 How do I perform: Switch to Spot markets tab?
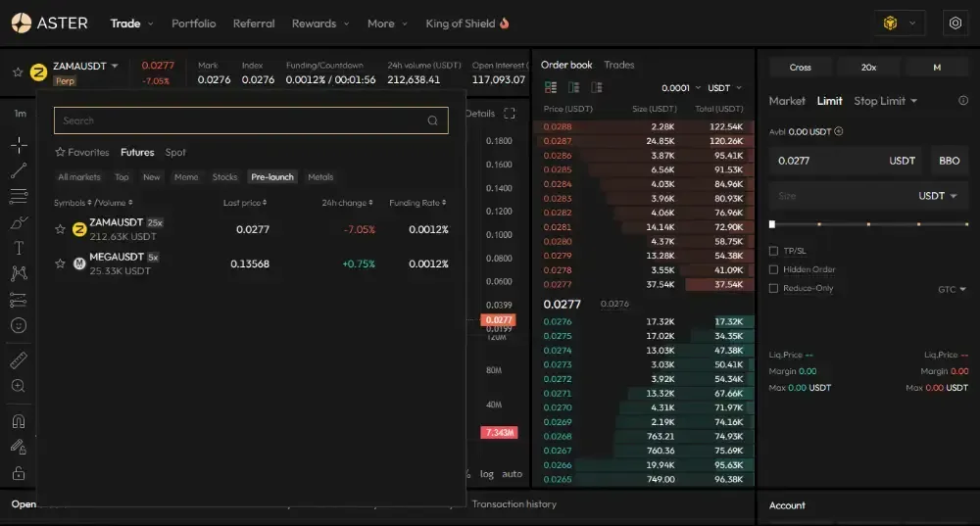[175, 152]
